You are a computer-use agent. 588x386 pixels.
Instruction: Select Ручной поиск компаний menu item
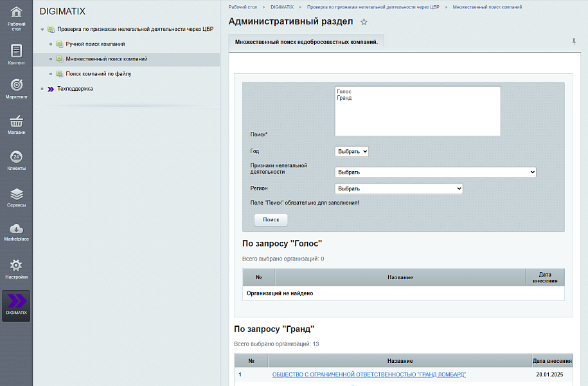(x=95, y=44)
